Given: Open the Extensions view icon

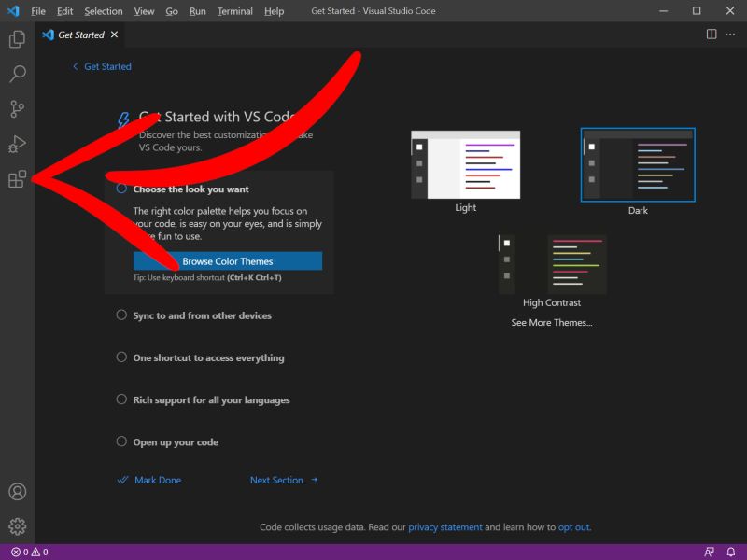Looking at the screenshot, I should point(16,179).
